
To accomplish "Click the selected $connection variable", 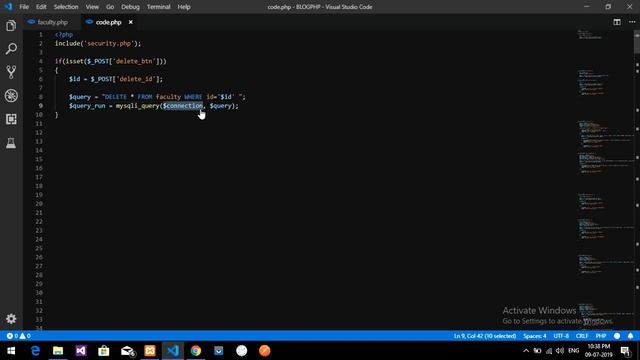I will (x=182, y=106).
